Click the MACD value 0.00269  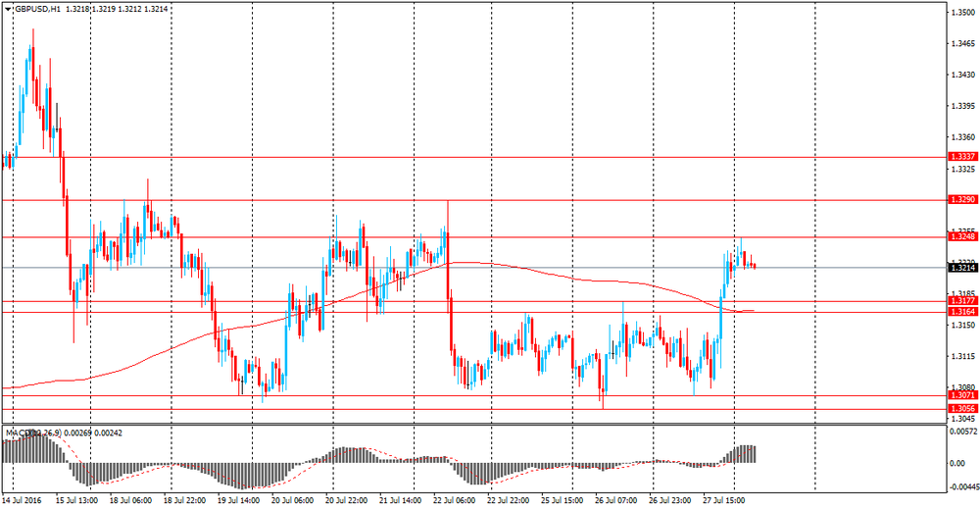tap(75, 433)
